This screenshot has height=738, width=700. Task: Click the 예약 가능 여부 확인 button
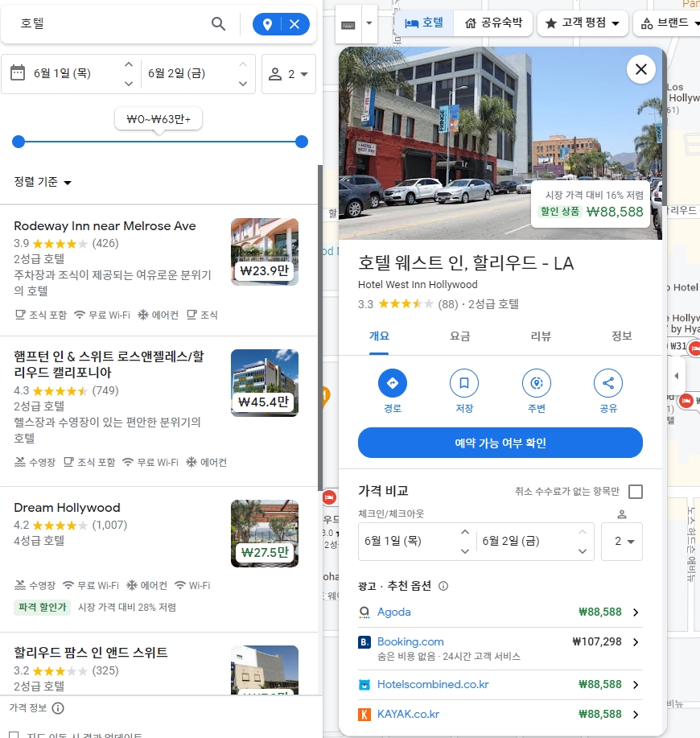tap(500, 443)
